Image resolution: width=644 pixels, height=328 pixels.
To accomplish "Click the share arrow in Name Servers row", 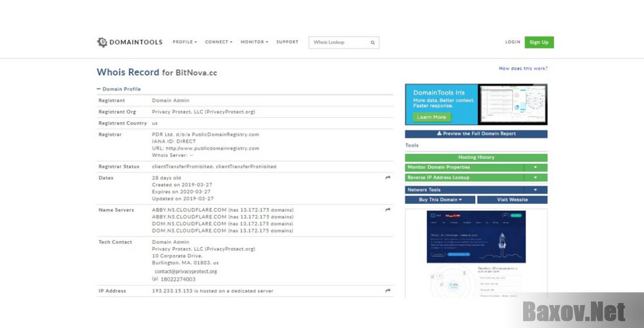I will tap(388, 210).
